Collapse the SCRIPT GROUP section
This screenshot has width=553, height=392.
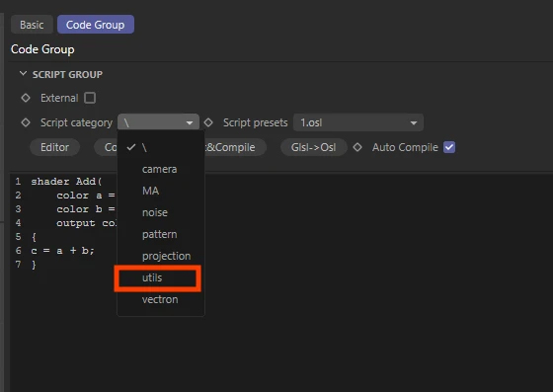pos(23,74)
